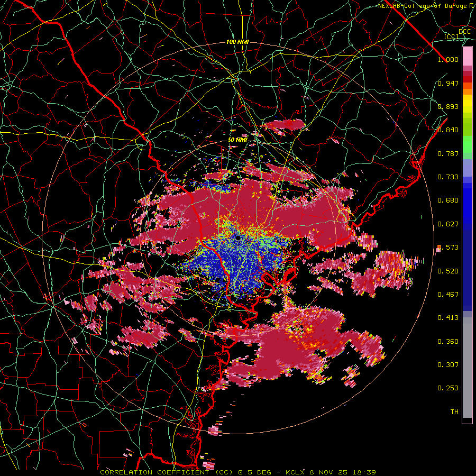Click the 50 NMI range ring label
Image resolution: width=476 pixels, height=476 pixels.
237,140
